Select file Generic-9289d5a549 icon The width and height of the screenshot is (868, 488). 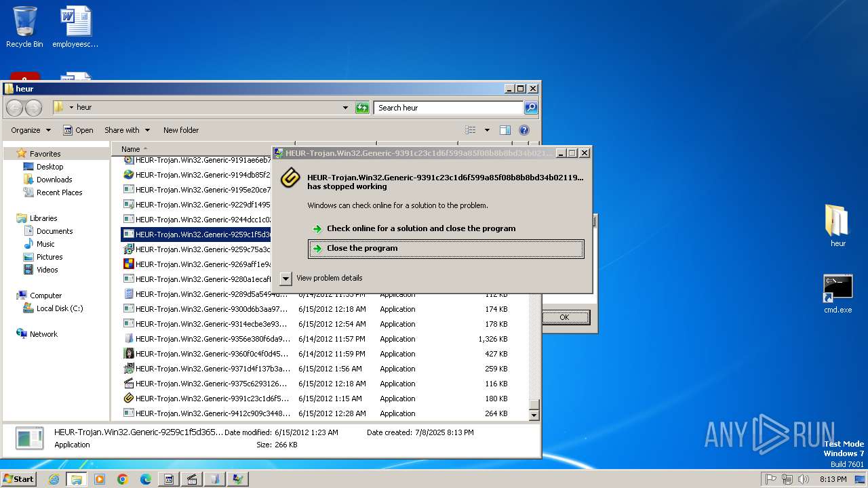tap(128, 294)
